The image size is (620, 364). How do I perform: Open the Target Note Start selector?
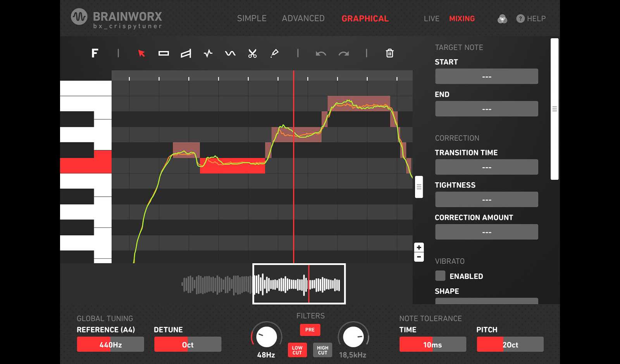click(x=486, y=76)
